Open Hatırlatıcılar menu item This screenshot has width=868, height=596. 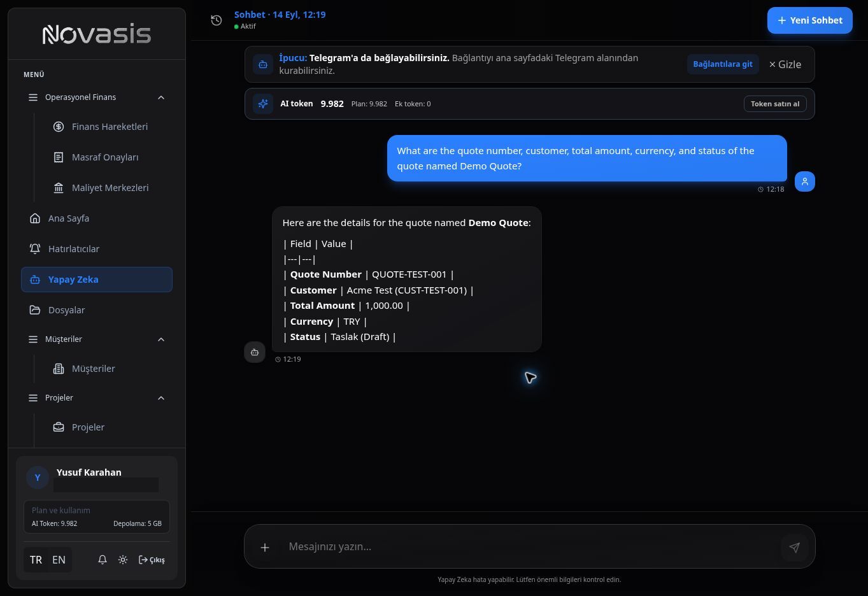97,249
